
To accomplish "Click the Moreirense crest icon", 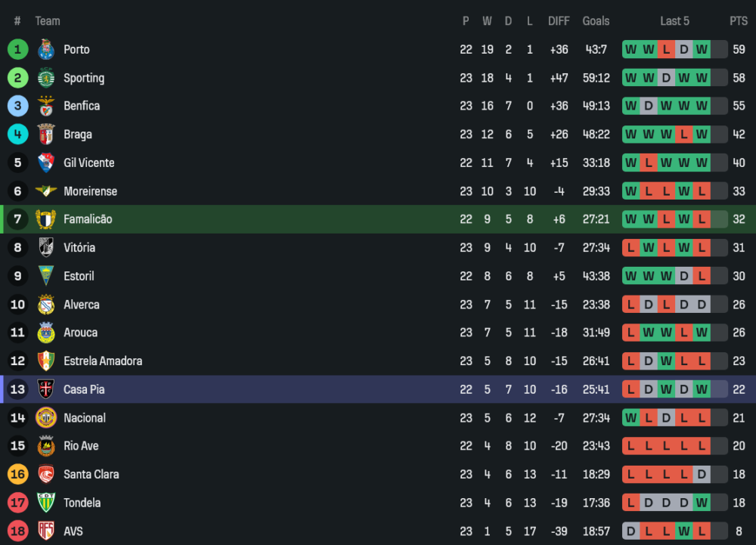I will (46, 191).
